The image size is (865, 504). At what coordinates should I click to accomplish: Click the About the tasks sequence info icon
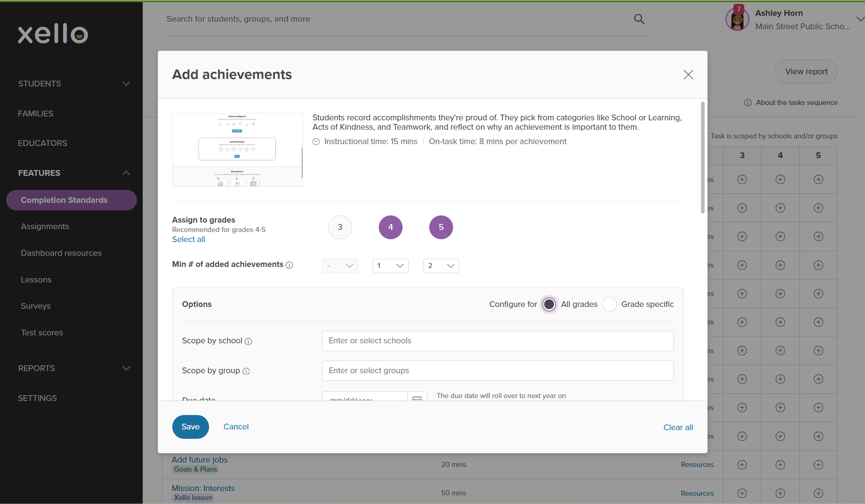748,102
